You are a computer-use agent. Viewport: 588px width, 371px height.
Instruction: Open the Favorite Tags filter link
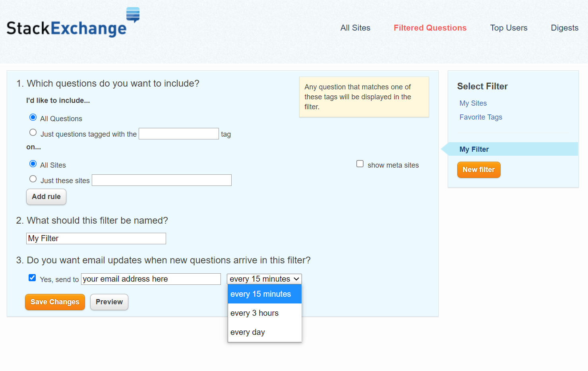(481, 117)
